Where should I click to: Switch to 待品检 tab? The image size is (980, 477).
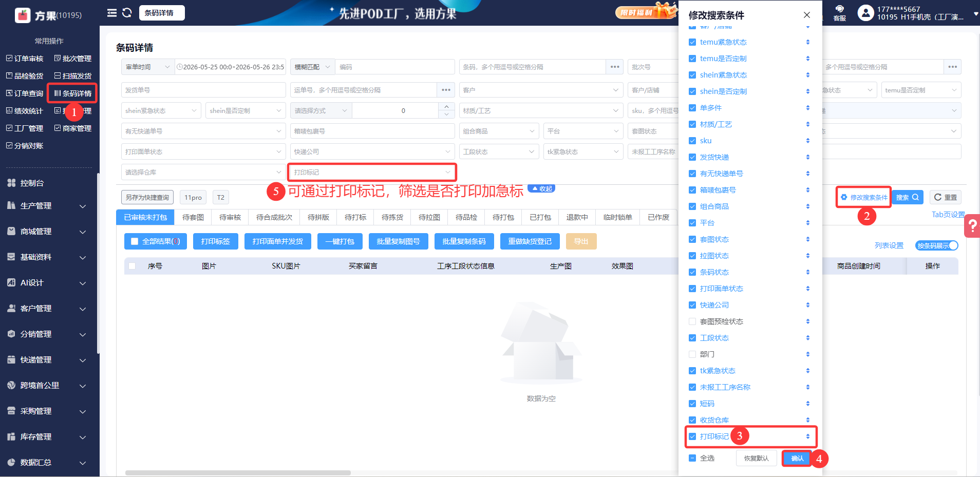[x=466, y=217]
